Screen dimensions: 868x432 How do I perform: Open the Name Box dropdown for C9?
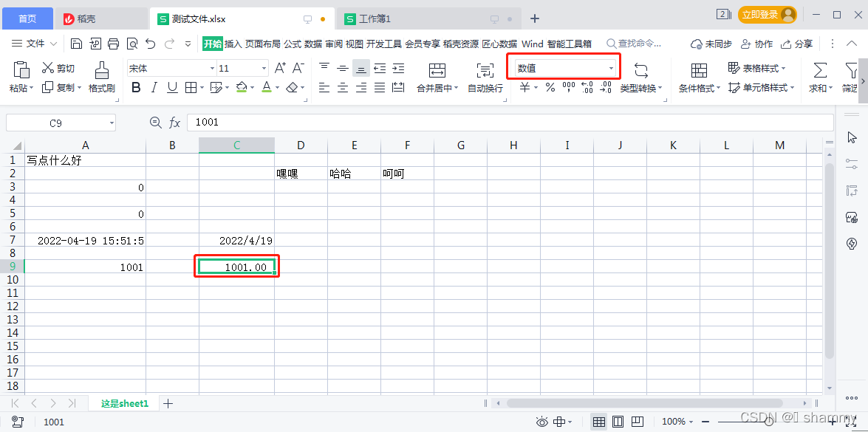[112, 123]
